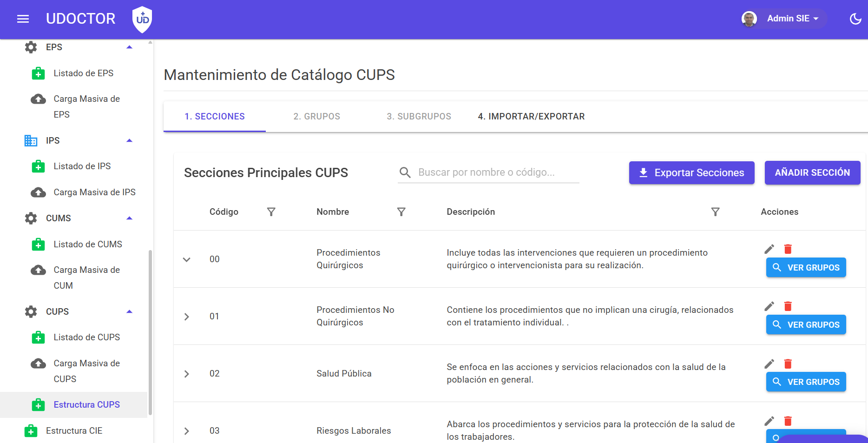
Task: Click the UDoctor shield logo
Action: 142,19
